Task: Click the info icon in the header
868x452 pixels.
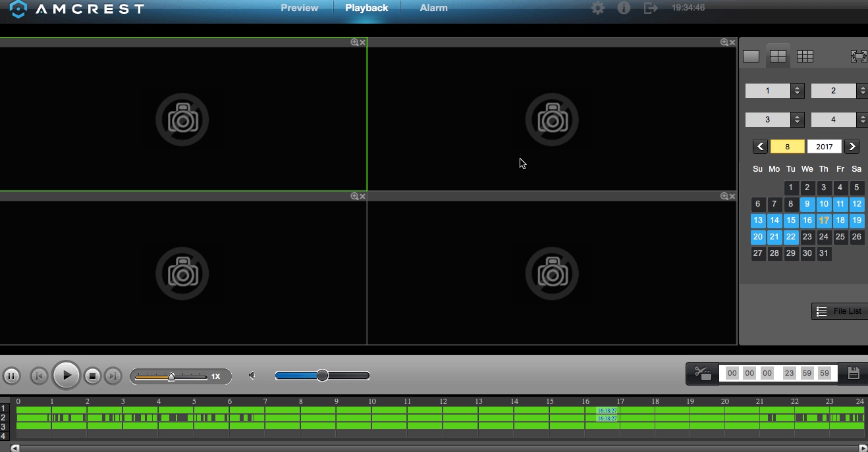Action: [624, 8]
